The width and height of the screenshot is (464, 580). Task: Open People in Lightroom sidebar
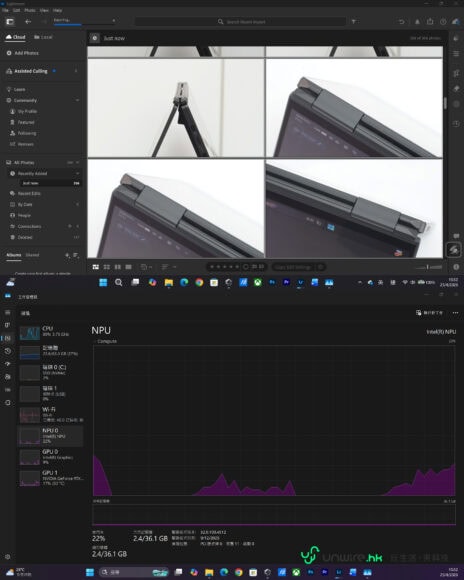pyautogui.click(x=20, y=215)
